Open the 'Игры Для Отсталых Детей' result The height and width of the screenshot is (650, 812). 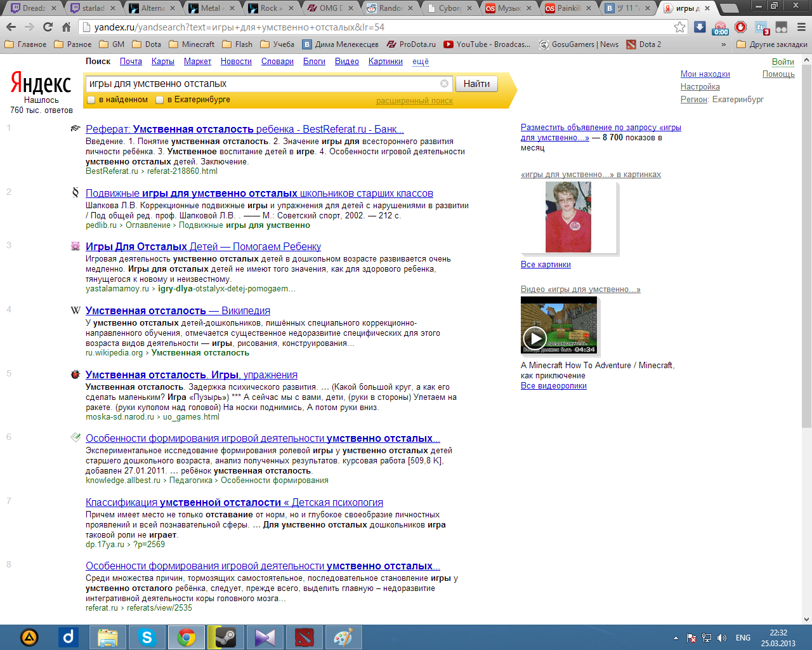(203, 246)
